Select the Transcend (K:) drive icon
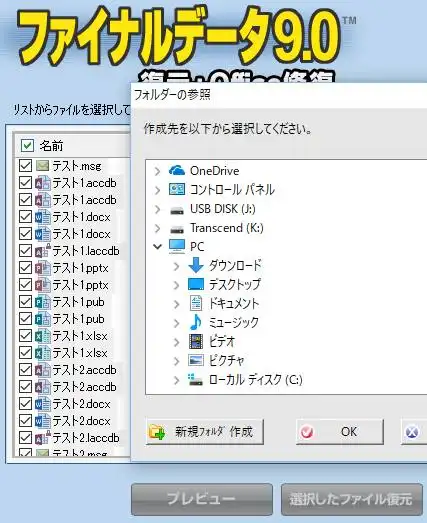The height and width of the screenshot is (523, 427). click(x=177, y=229)
